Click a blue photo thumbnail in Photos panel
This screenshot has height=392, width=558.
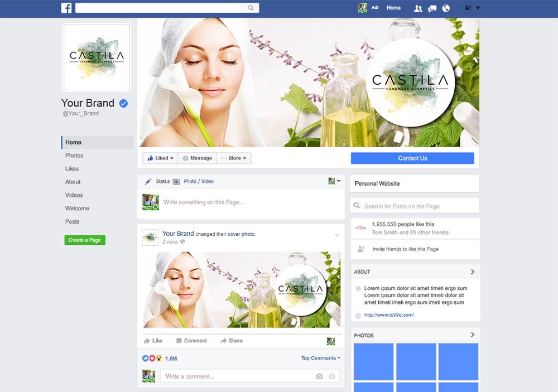point(373,362)
